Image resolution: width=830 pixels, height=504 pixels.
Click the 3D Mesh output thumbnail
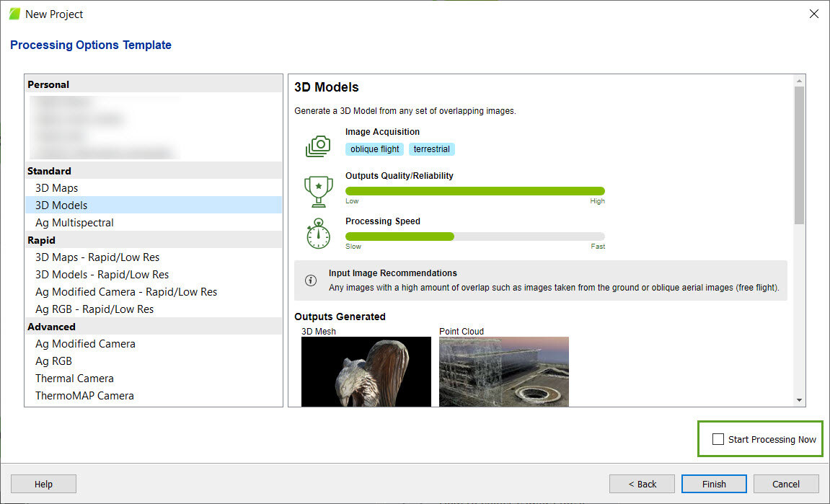(x=366, y=371)
